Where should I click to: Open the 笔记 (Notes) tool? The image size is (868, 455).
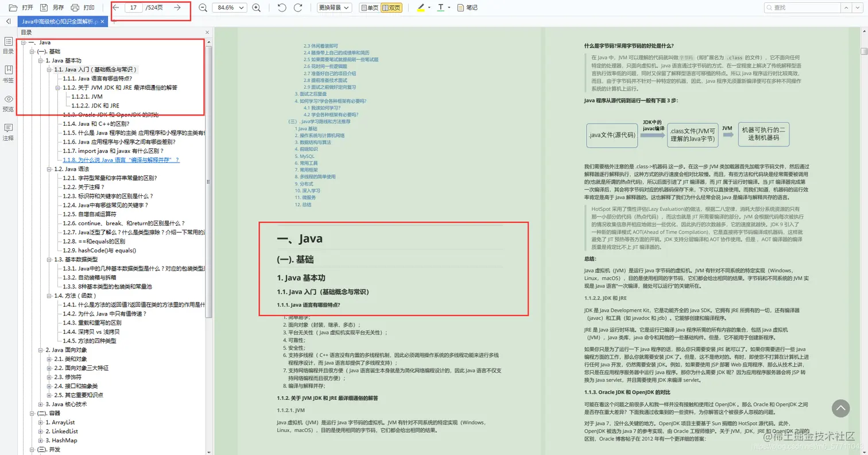click(467, 7)
